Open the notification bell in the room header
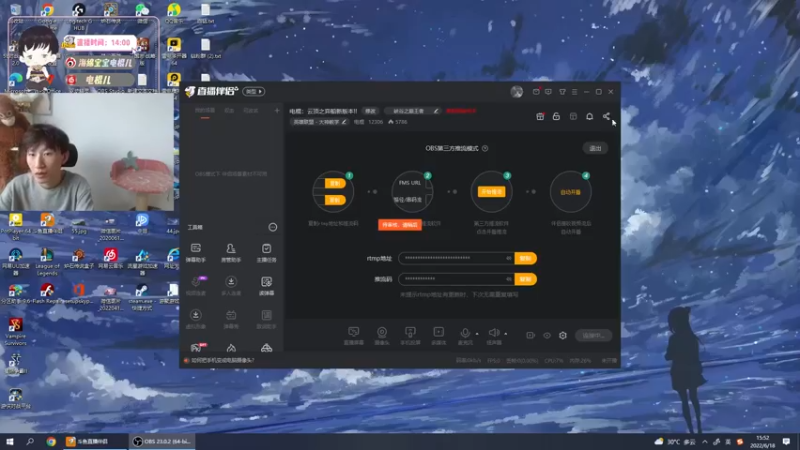The width and height of the screenshot is (800, 450). pyautogui.click(x=589, y=116)
